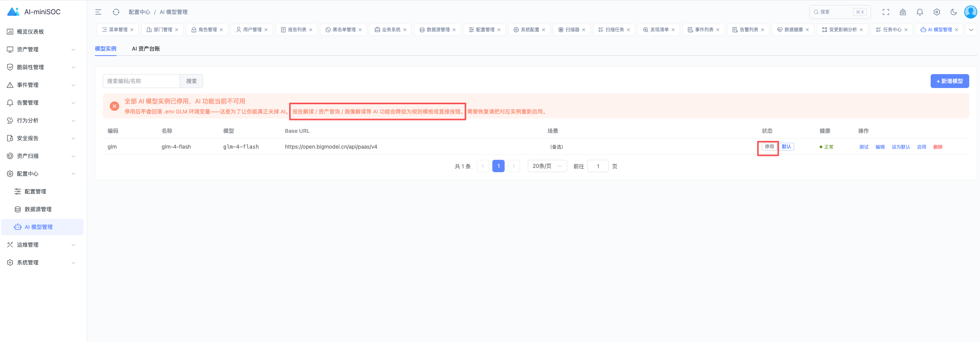Switch to dark mode moon icon
This screenshot has height=342, width=980.
pos(954,12)
